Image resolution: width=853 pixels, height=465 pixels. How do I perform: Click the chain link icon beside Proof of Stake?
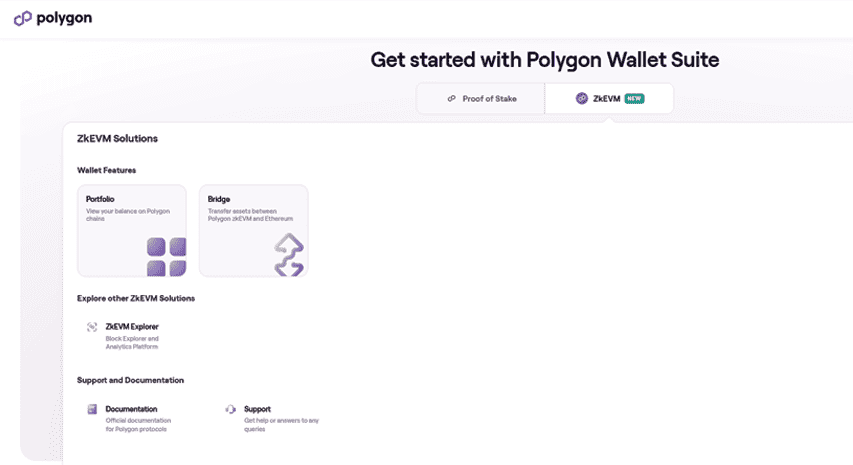tap(452, 98)
